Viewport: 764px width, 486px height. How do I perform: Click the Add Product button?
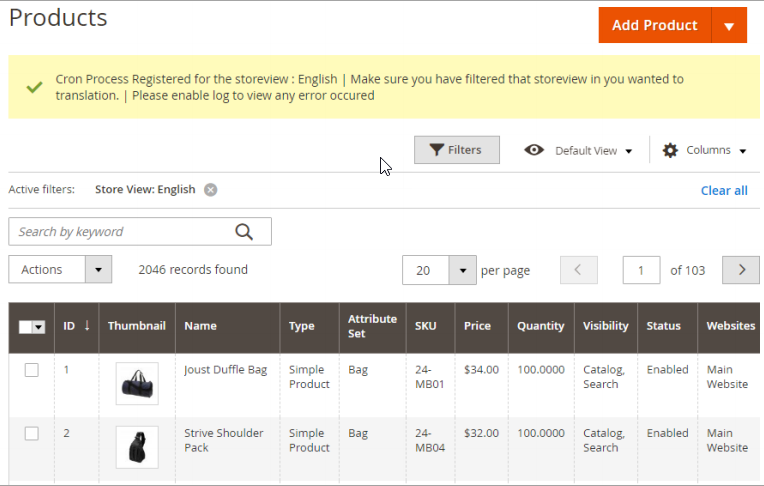(x=654, y=26)
